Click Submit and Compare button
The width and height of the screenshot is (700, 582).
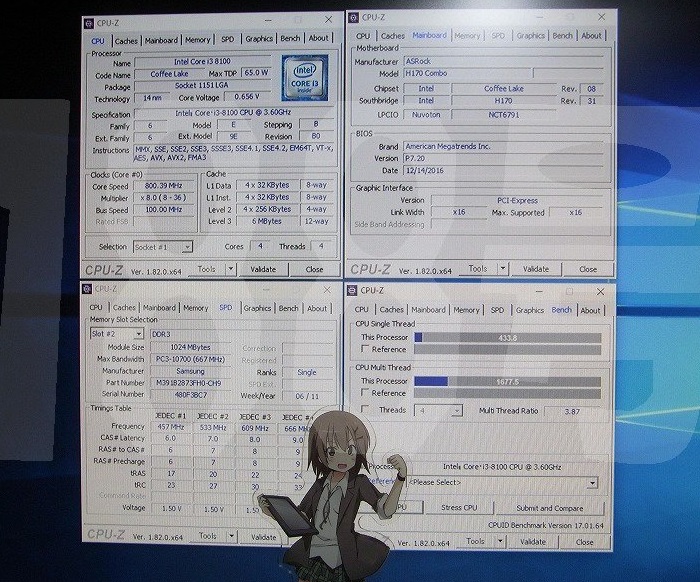coord(550,508)
